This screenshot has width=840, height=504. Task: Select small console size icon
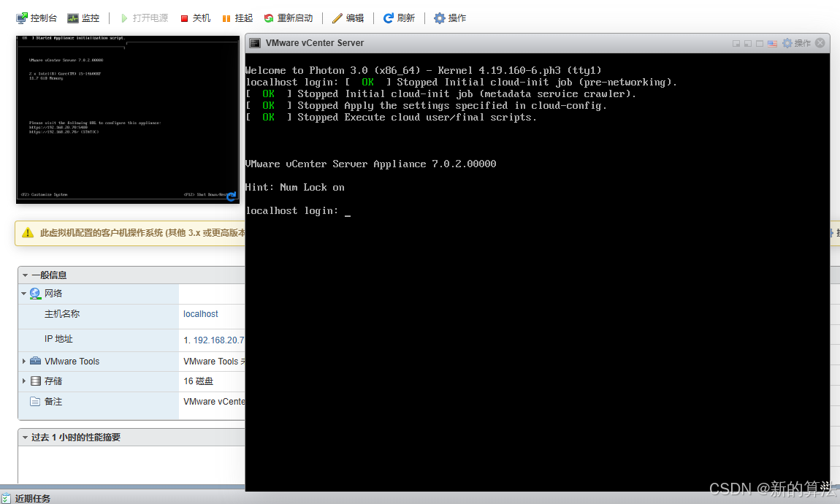[x=736, y=43]
